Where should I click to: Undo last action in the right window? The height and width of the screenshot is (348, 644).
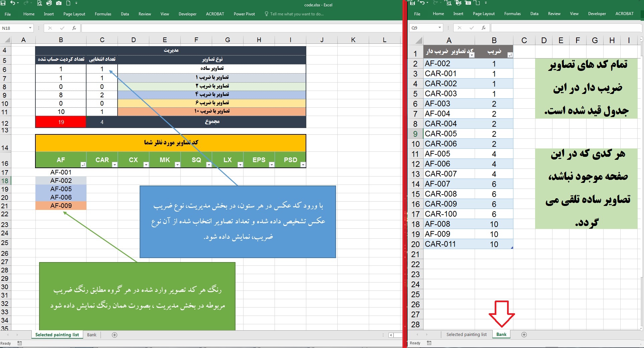(x=422, y=3)
